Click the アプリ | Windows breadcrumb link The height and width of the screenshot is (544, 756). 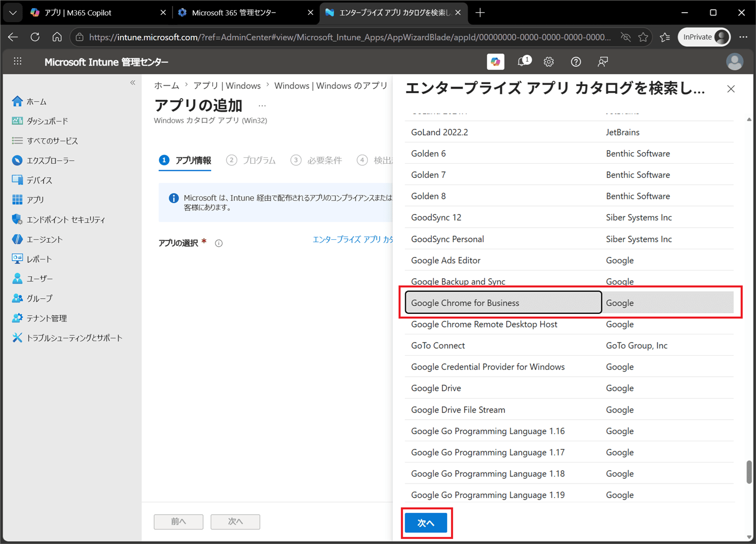click(227, 86)
